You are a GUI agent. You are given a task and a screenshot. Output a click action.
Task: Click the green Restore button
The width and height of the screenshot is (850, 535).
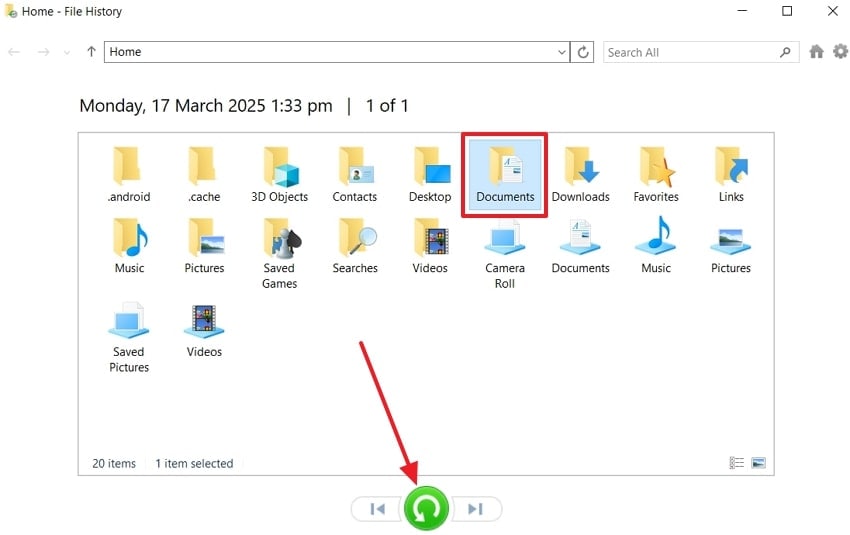[x=426, y=508]
